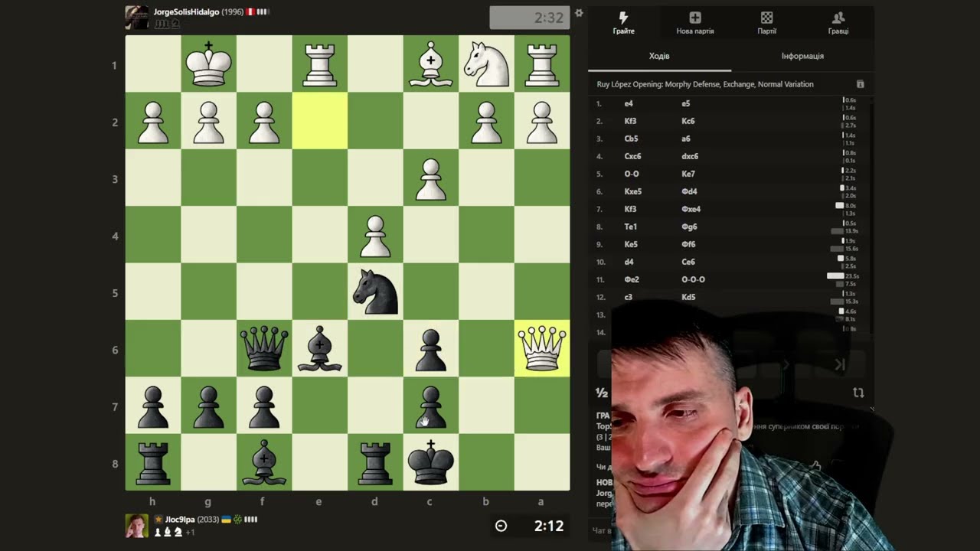Screen dimensions: 980x551
Task: Go to move 6...Фd4 in move list
Action: [x=689, y=191]
